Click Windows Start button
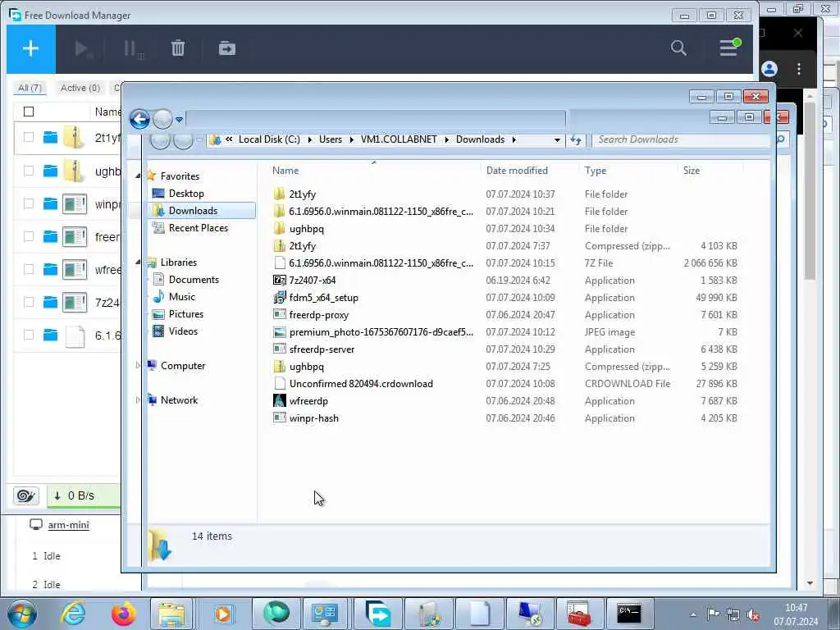840x630 pixels. click(x=22, y=614)
